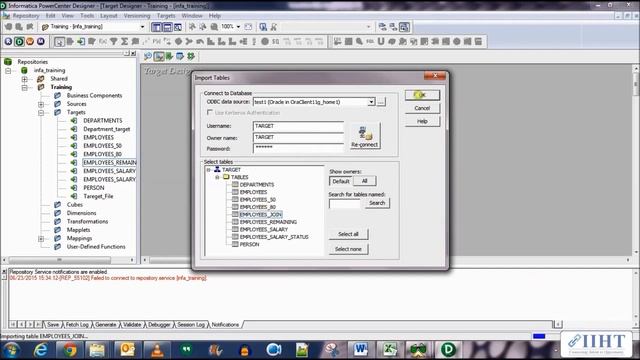Toggle Show owners to Default
Viewport: 640px width, 360px height.
point(341,181)
